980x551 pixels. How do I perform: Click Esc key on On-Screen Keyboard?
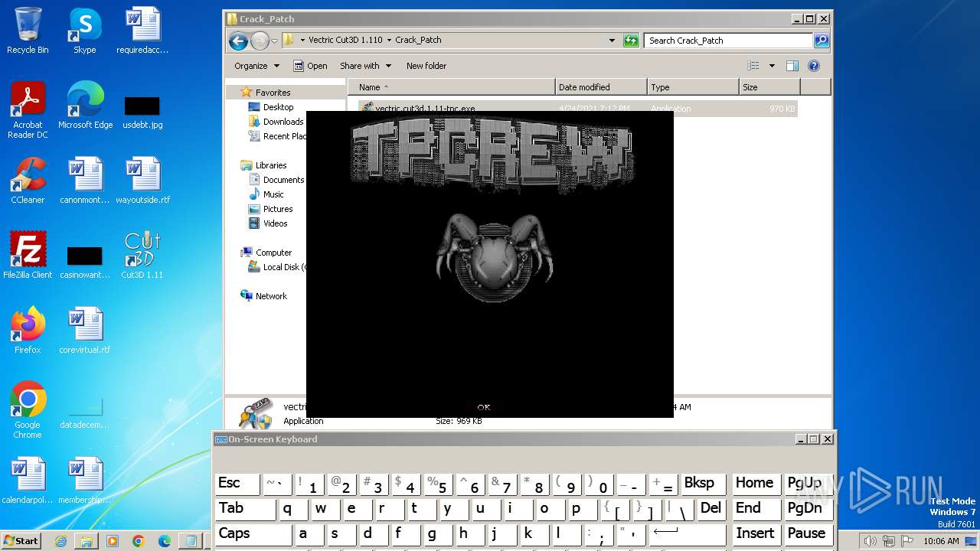coord(237,483)
